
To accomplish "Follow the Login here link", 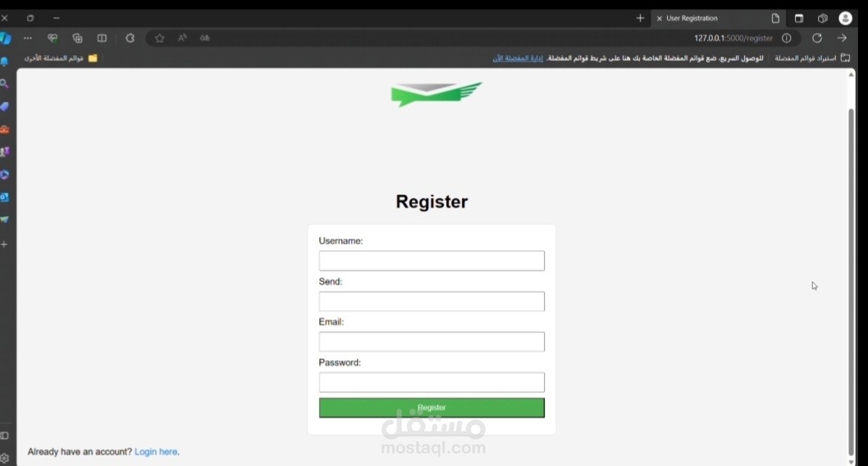I will [x=156, y=451].
